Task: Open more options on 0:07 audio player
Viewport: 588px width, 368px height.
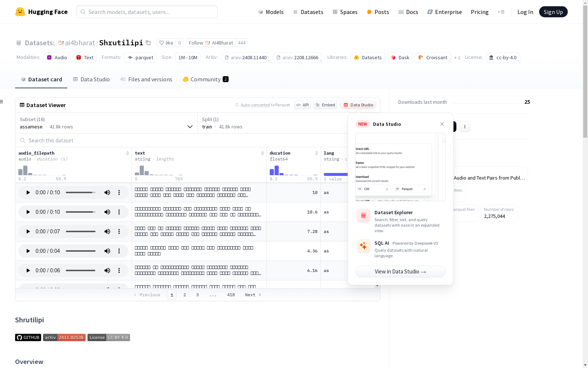Action: 119,231
